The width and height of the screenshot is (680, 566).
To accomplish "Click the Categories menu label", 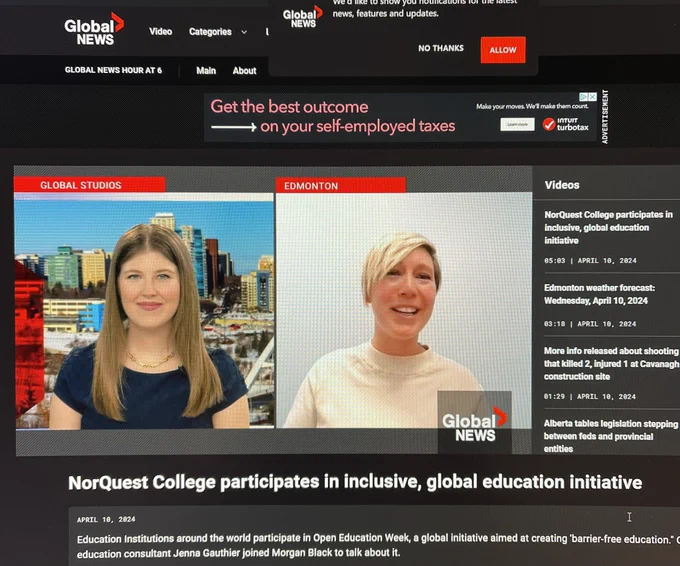I will click(x=210, y=32).
